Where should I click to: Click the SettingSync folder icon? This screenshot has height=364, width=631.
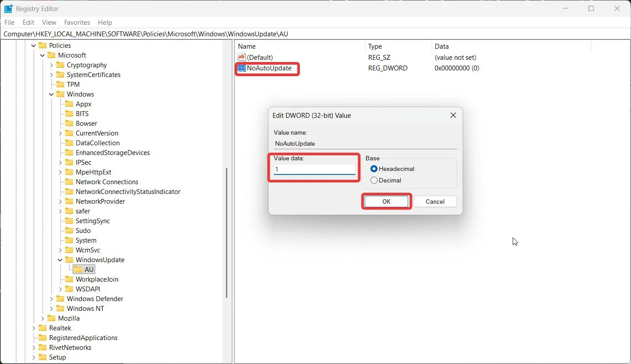pos(69,221)
